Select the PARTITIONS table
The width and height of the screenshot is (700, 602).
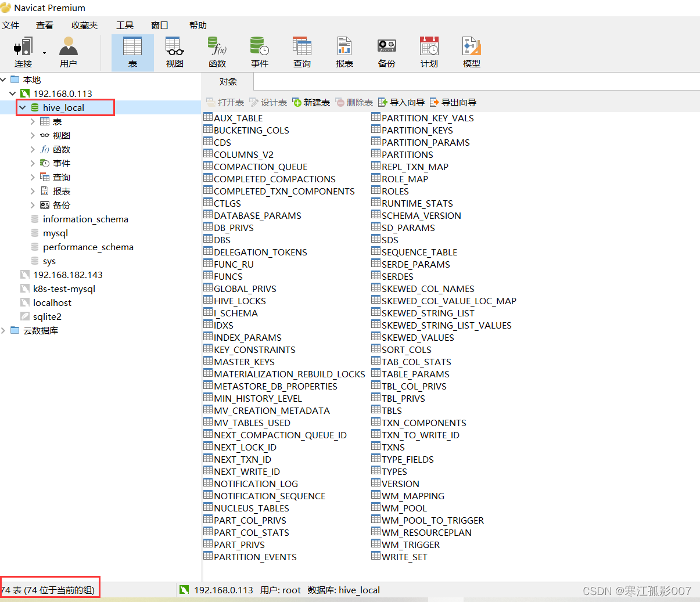click(407, 154)
